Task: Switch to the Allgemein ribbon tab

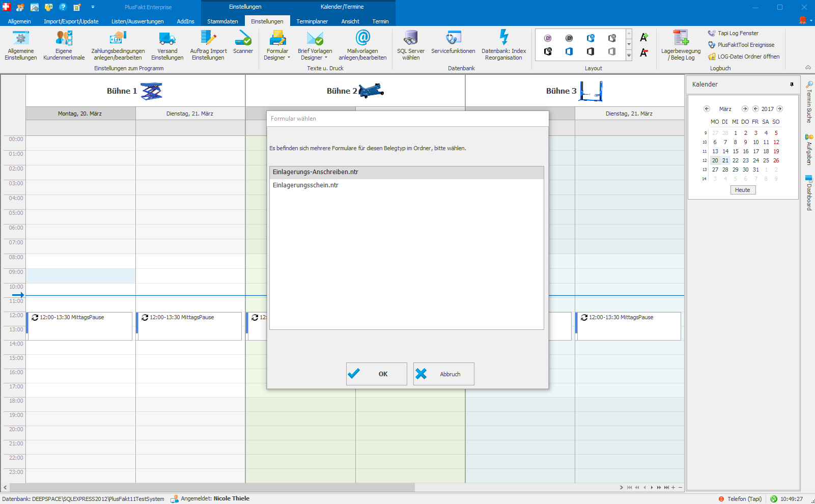Action: click(19, 21)
